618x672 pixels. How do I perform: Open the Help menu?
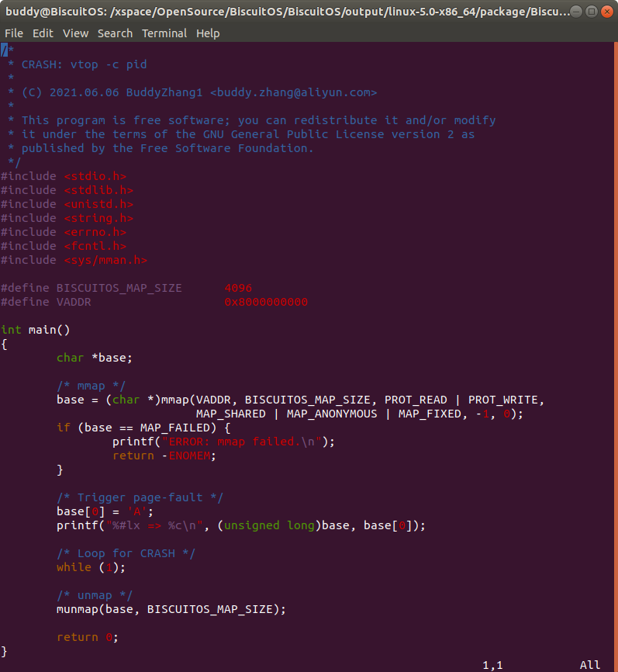tap(208, 33)
